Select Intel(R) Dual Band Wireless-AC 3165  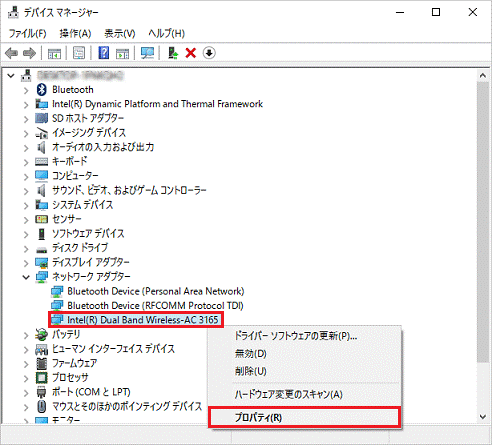pyautogui.click(x=143, y=320)
